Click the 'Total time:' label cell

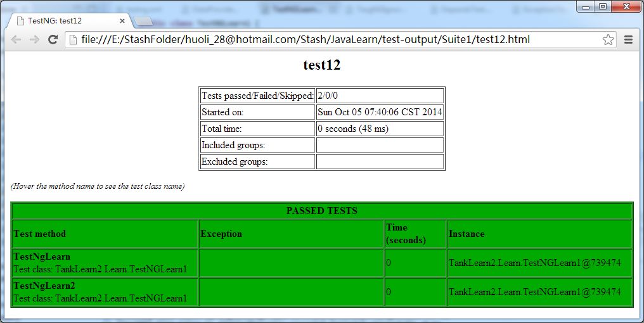(x=257, y=129)
